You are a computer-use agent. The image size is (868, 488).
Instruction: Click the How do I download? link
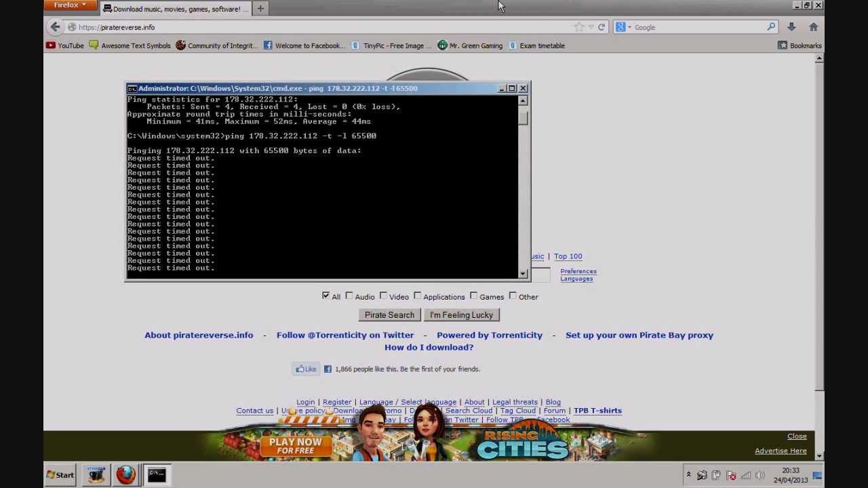pos(429,347)
